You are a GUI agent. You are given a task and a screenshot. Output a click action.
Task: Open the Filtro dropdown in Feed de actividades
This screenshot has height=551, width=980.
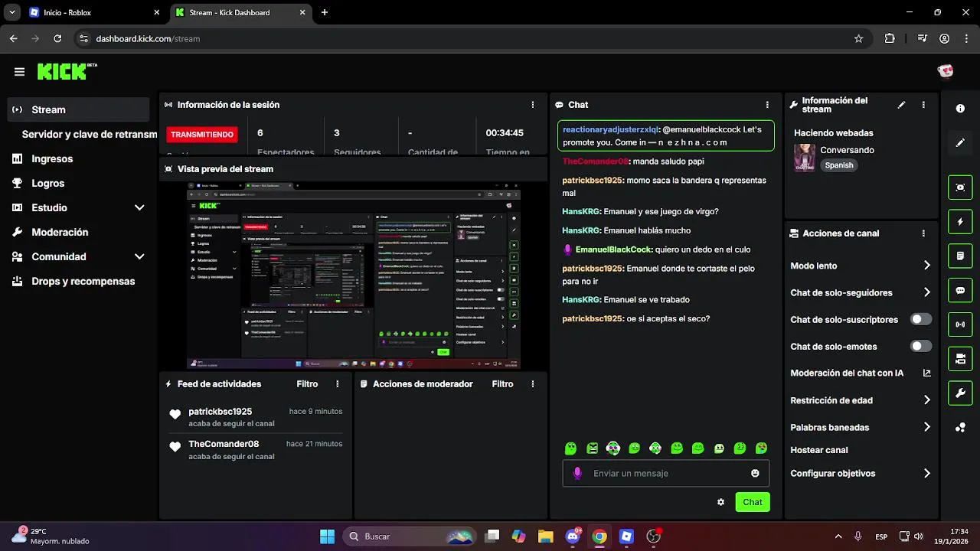point(307,384)
